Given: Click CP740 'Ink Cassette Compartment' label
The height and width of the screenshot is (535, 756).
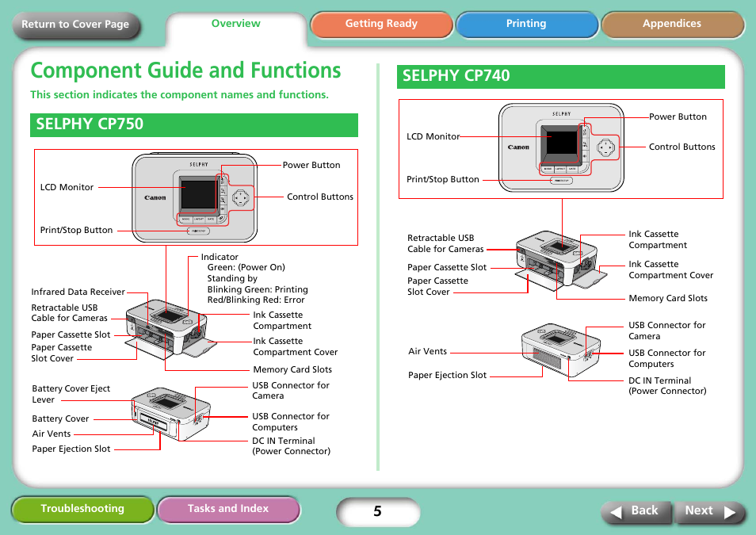Looking at the screenshot, I should point(658,240).
